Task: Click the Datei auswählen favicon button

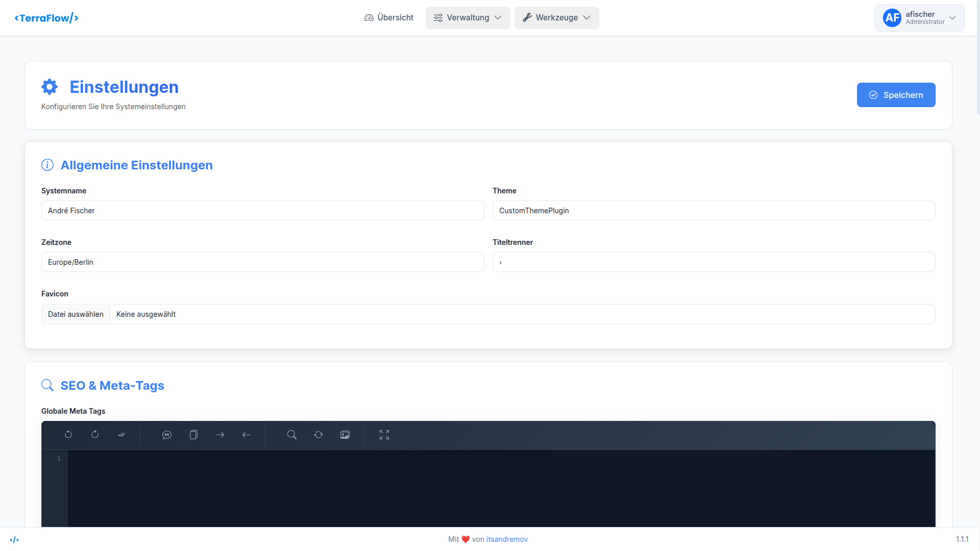Action: [76, 314]
